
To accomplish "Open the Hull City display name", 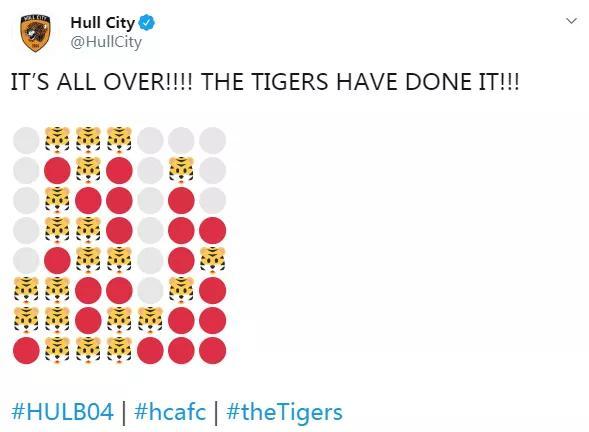I will 102,23.
